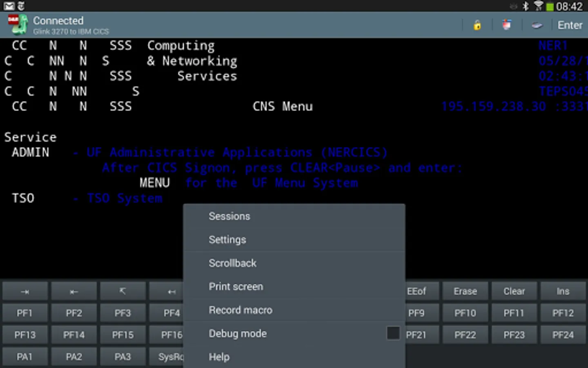Viewport: 588px width, 368px height.
Task: Tap the ADMIN service name
Action: [31, 153]
